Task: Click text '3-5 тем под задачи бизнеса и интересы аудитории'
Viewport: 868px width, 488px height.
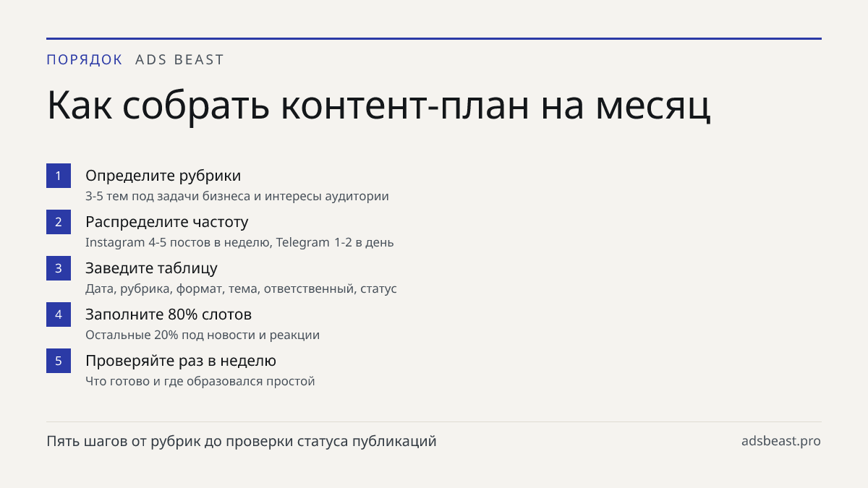Action: tap(237, 196)
